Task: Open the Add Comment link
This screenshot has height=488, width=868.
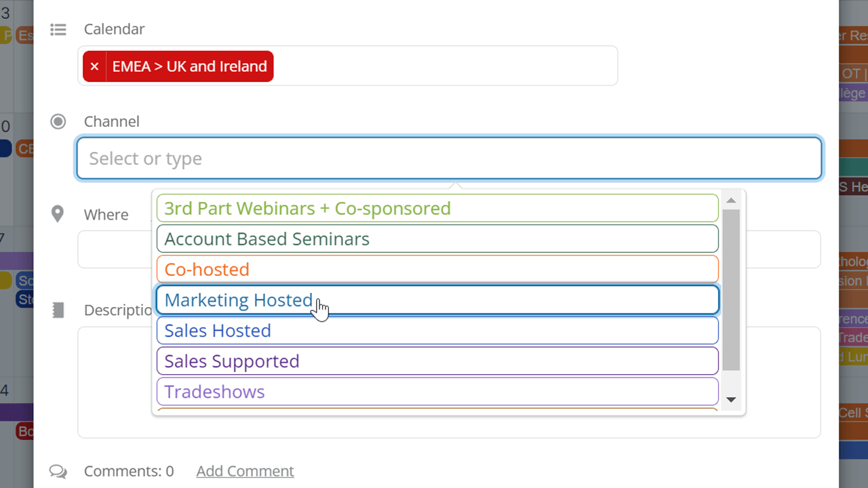Action: point(245,471)
